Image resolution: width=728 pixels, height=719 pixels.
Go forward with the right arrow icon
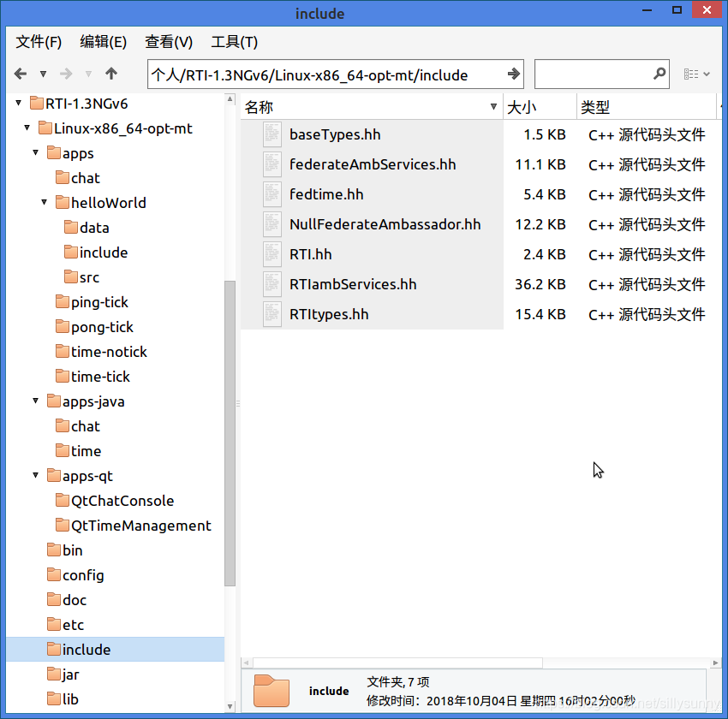point(66,74)
